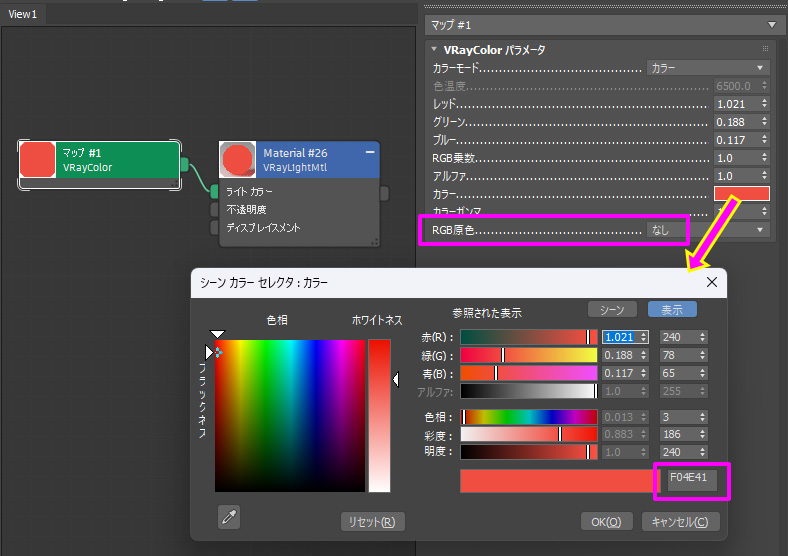Screen dimensions: 788x556
Task: Click the 緑(G) float field 0.188
Action: coord(621,355)
